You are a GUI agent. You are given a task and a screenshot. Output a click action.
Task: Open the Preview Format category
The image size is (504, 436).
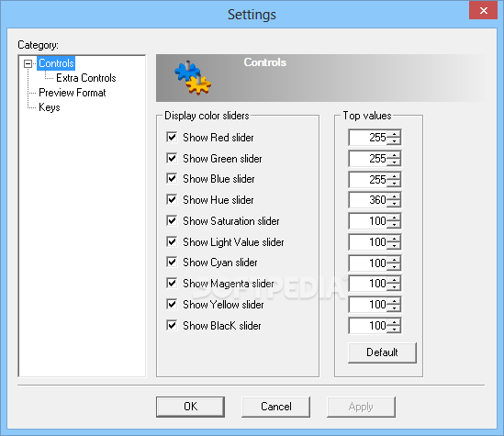[73, 93]
